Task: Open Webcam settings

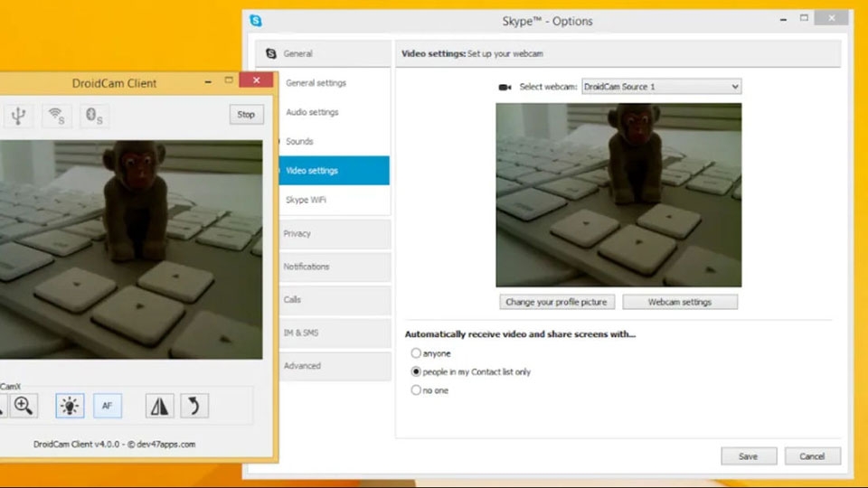Action: click(680, 302)
